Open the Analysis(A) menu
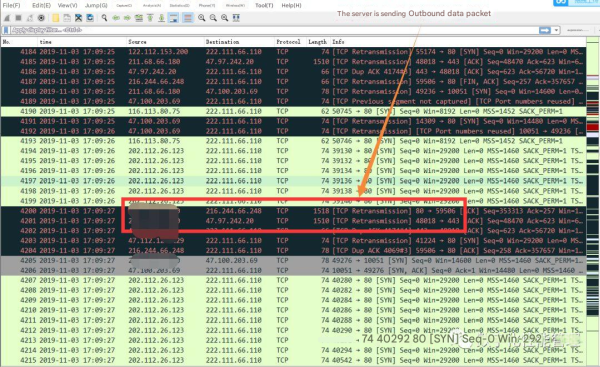Viewport: 600px width, 367px height. point(152,5)
